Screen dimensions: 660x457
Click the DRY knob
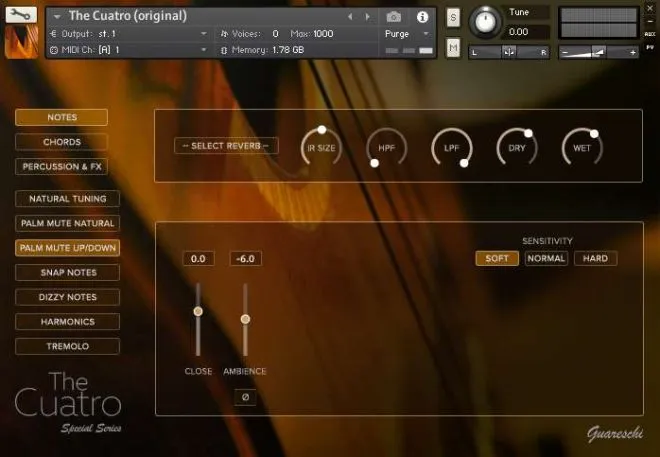point(517,147)
